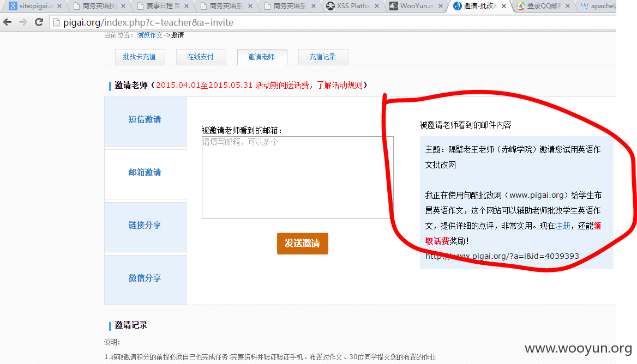The width and height of the screenshot is (637, 364).
Task: Click the Google favicon on the first tab
Action: [13, 6]
